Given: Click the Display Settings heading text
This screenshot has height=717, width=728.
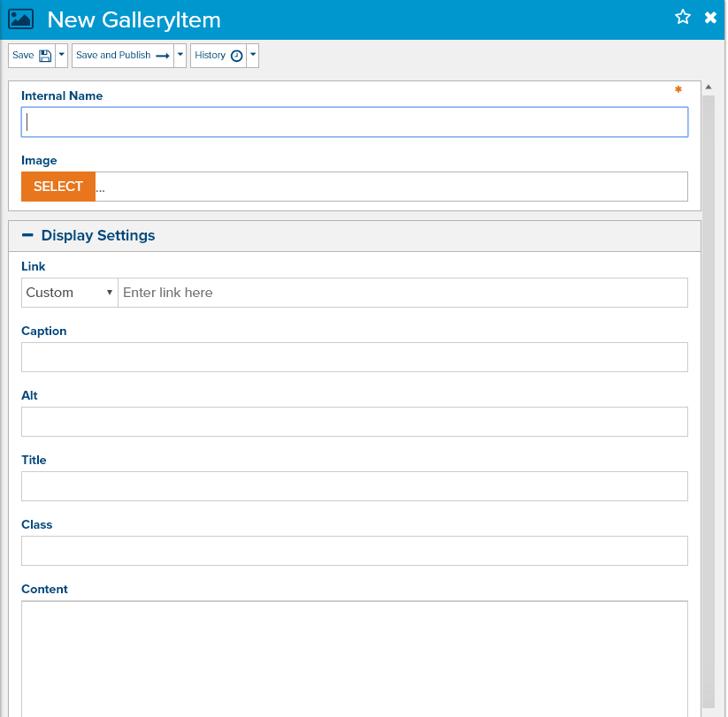Looking at the screenshot, I should [98, 235].
